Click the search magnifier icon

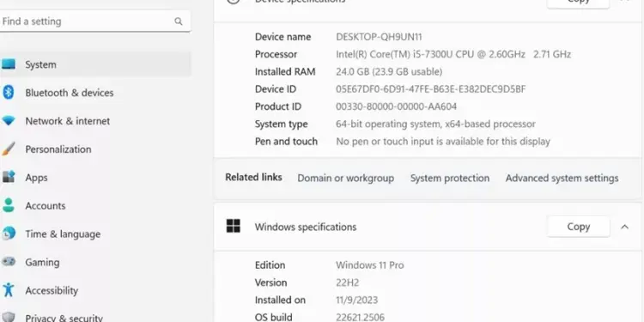pyautogui.click(x=179, y=21)
